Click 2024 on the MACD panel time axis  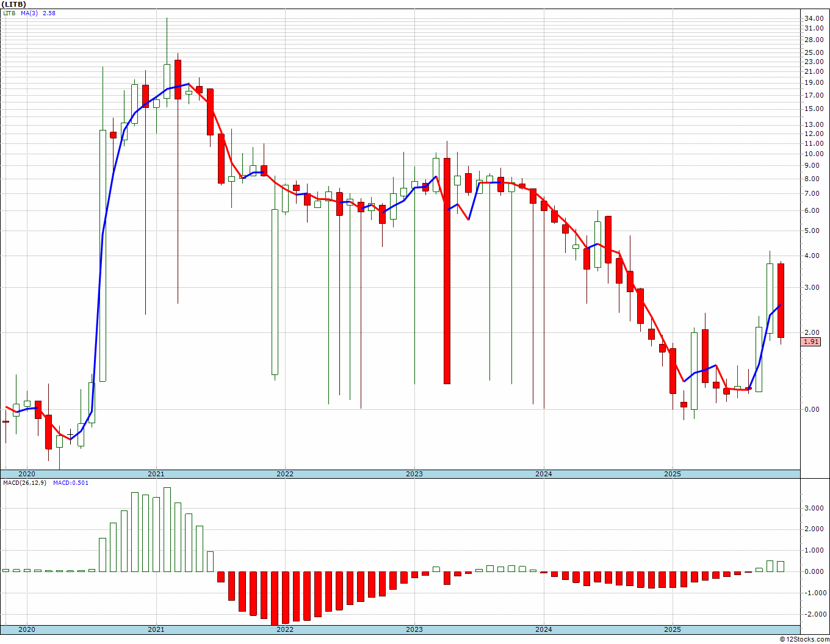[x=544, y=629]
